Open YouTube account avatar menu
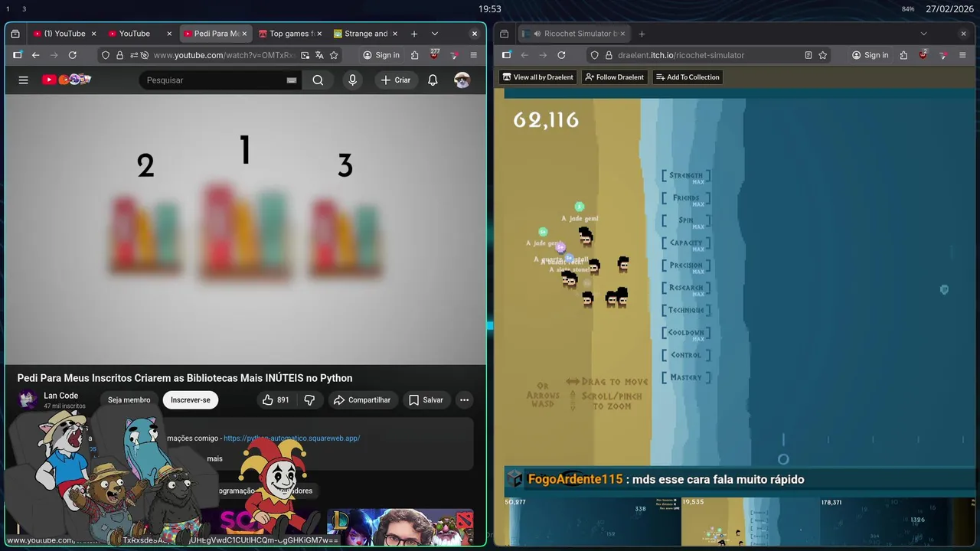 (462, 80)
